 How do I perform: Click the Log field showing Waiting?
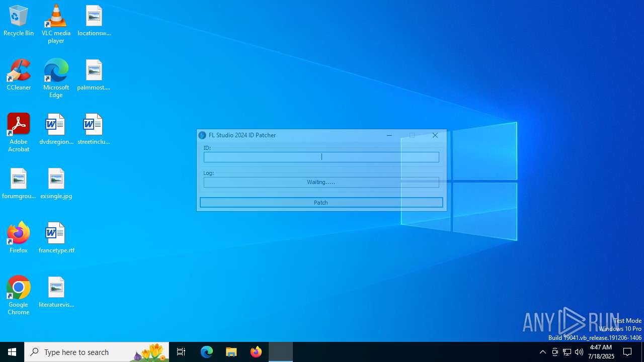[321, 182]
